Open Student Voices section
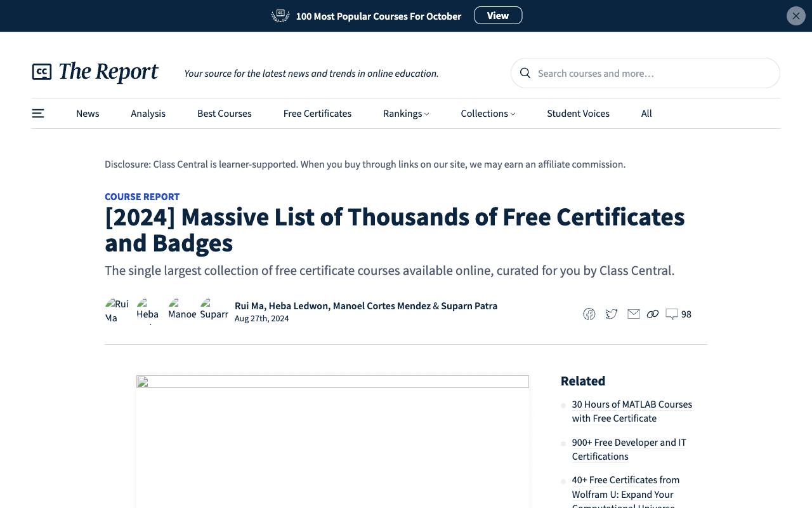This screenshot has height=508, width=812. (578, 114)
